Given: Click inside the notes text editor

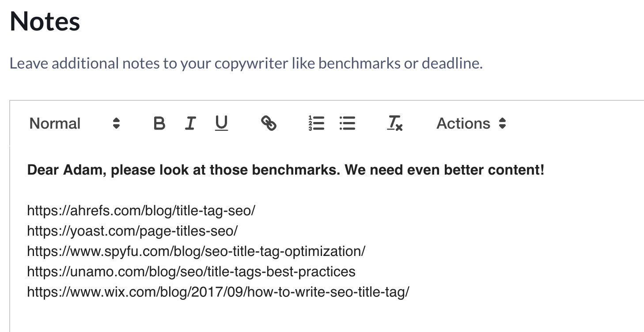Looking at the screenshot, I should [x=309, y=309].
